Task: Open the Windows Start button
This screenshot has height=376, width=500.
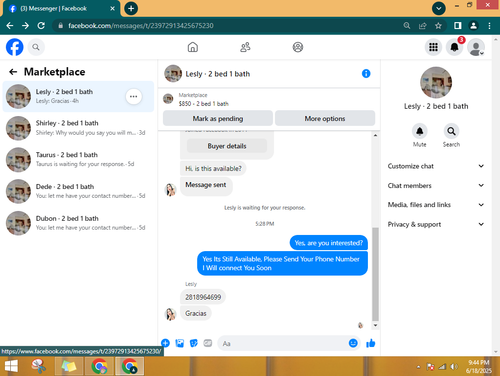Action: 11,366
